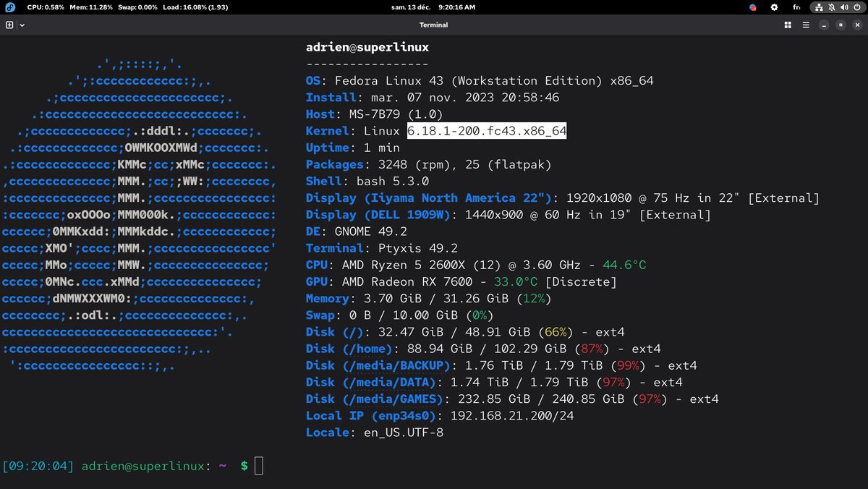
Task: Click the Host value MS-7B79 (1.0)
Action: 396,114
